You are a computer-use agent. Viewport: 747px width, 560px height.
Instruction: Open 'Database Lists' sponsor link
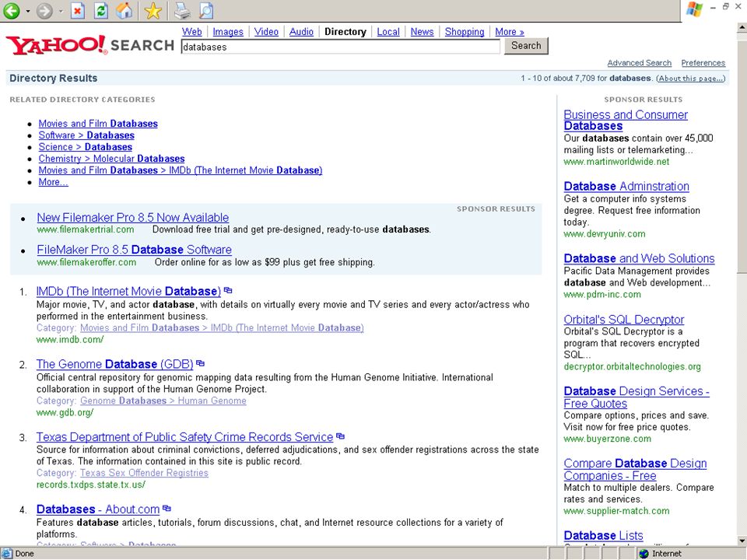tap(604, 535)
